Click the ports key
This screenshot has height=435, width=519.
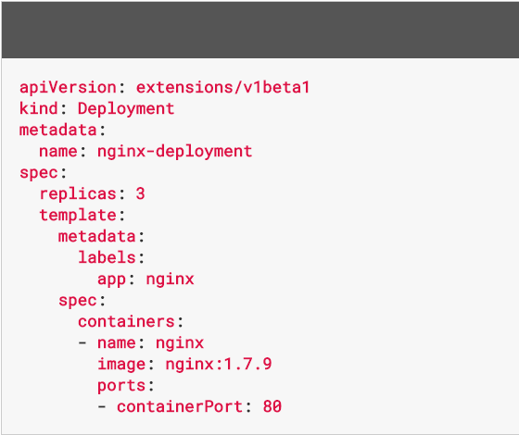tap(121, 386)
